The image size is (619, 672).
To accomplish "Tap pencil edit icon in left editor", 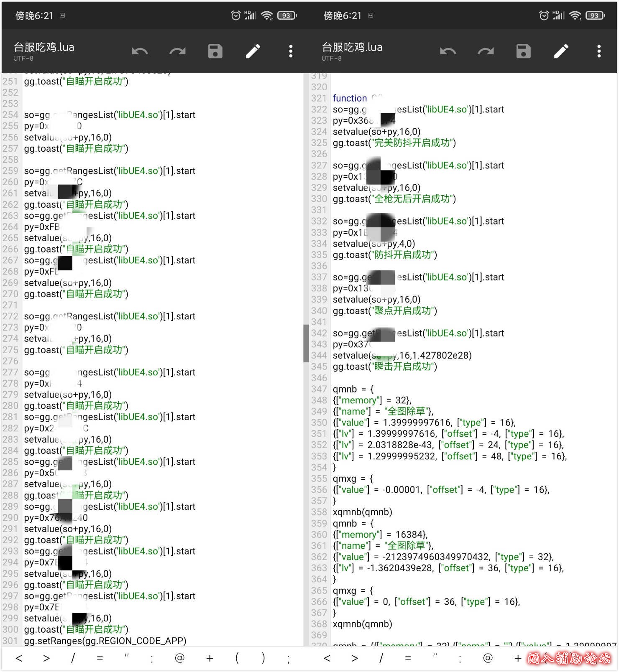I will point(253,51).
